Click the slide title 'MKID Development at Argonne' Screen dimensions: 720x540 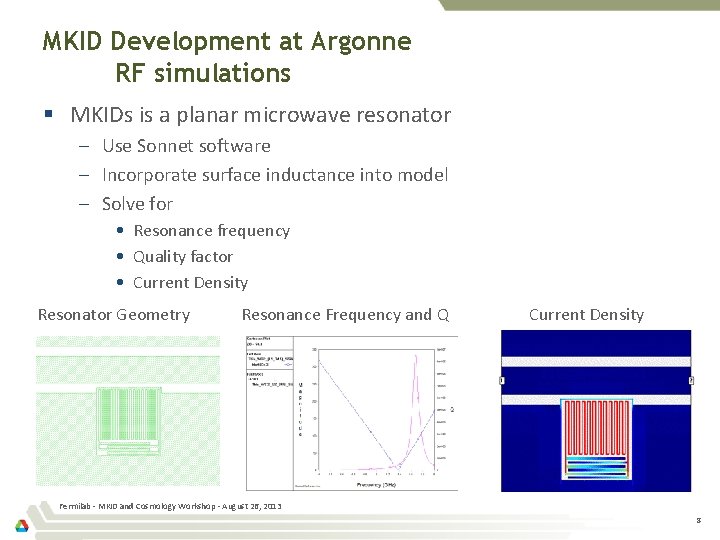[x=227, y=41]
